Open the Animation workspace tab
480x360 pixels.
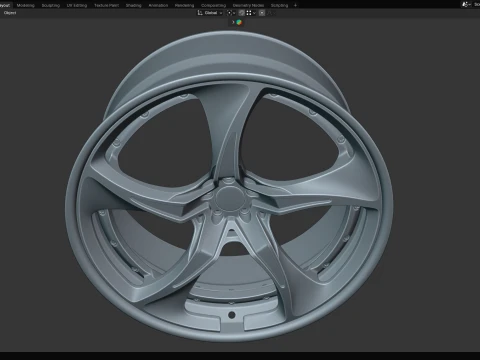tap(158, 5)
